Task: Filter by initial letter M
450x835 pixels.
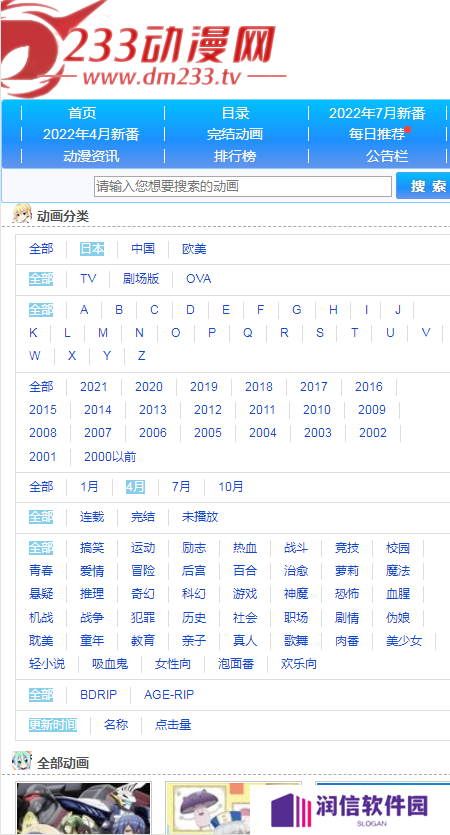Action: click(x=103, y=333)
